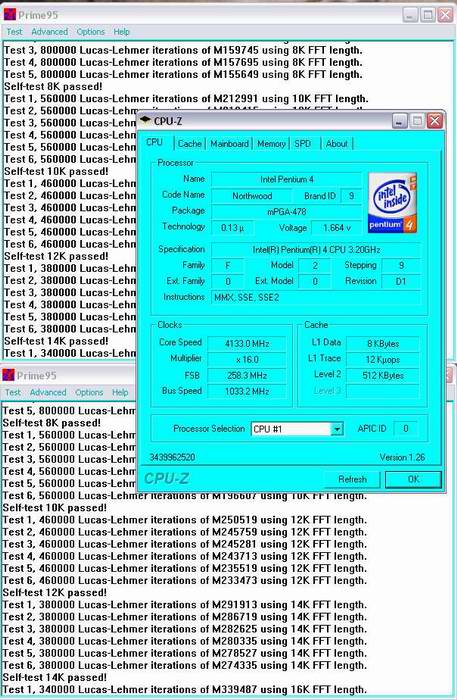Open Advanced menu in top Prime95 window
The width and height of the screenshot is (457, 700).
(x=50, y=32)
